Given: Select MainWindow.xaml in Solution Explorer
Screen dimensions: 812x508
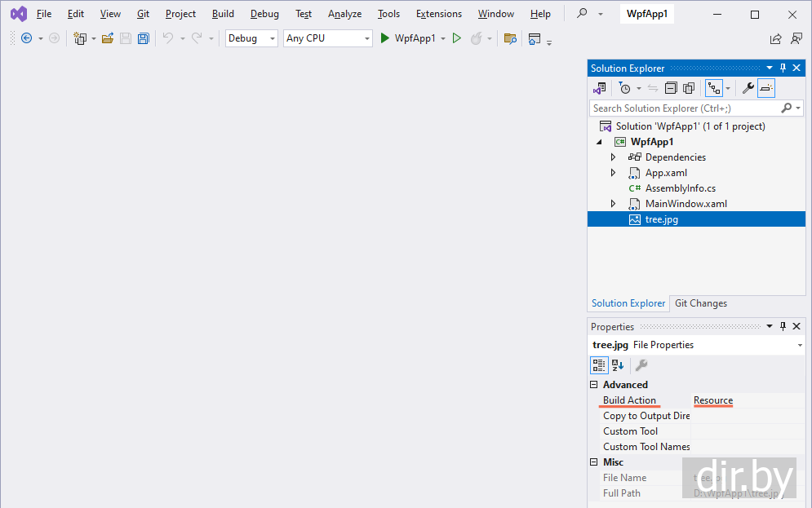Looking at the screenshot, I should coord(686,204).
